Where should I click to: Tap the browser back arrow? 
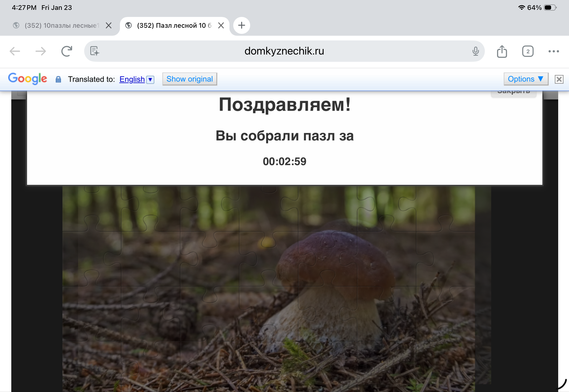pos(15,51)
